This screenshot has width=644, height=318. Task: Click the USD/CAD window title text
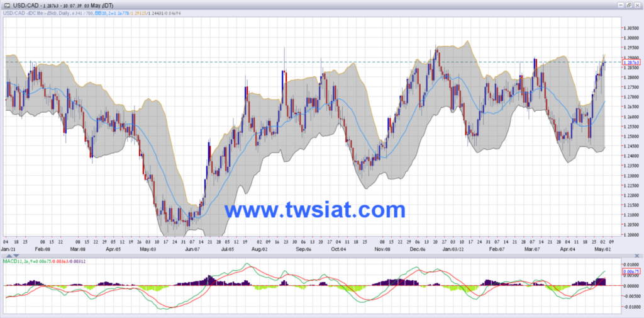pyautogui.click(x=64, y=5)
